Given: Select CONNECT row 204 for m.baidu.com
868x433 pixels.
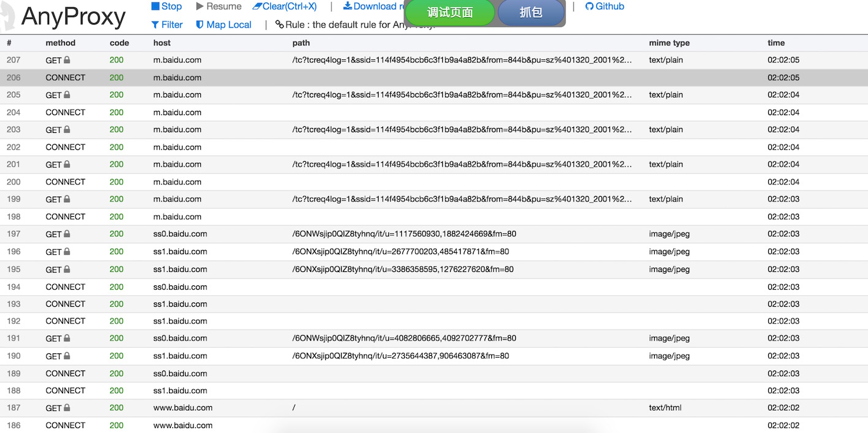Looking at the screenshot, I should (x=434, y=113).
